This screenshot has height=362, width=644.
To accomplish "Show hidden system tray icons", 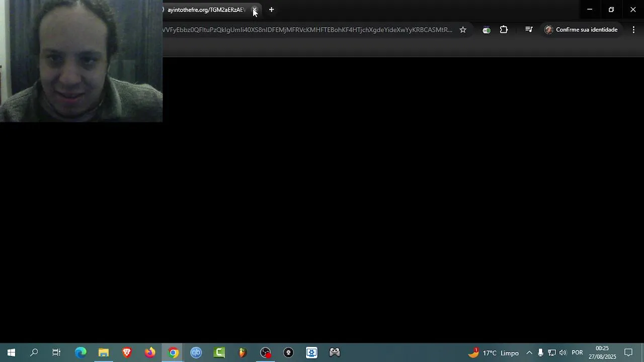I will [x=529, y=352].
